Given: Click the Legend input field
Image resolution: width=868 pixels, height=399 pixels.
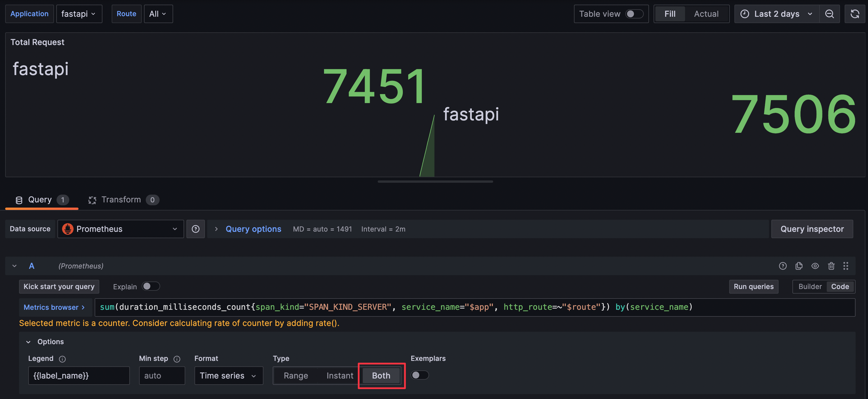Looking at the screenshot, I should coord(79,375).
